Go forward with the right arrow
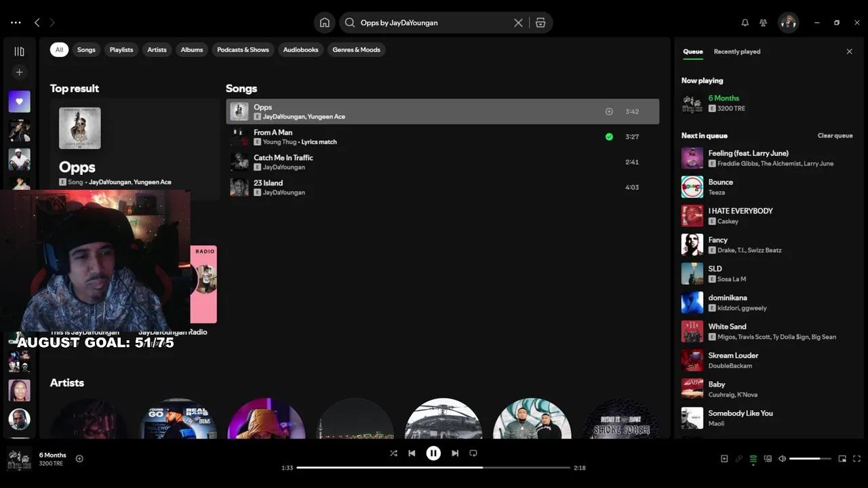 click(x=52, y=22)
